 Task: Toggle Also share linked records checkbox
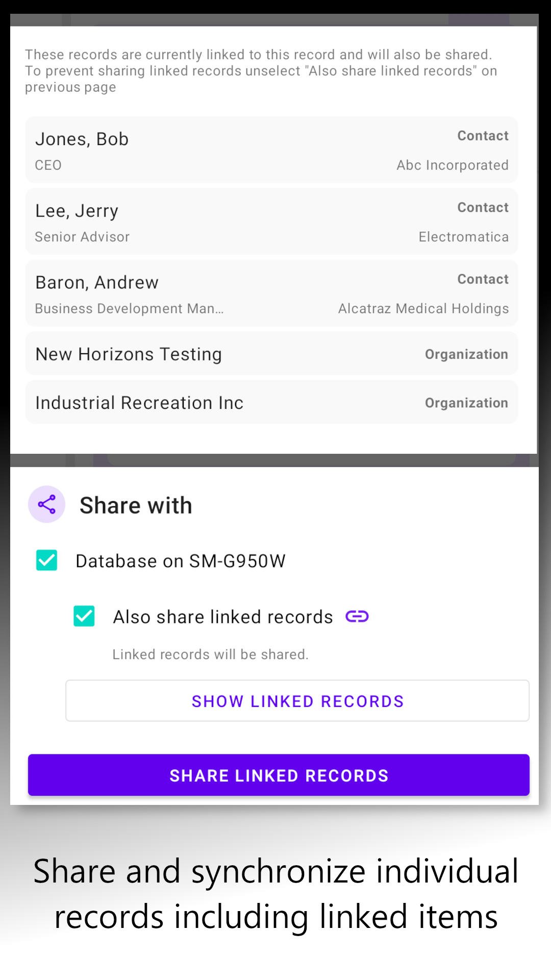(84, 616)
